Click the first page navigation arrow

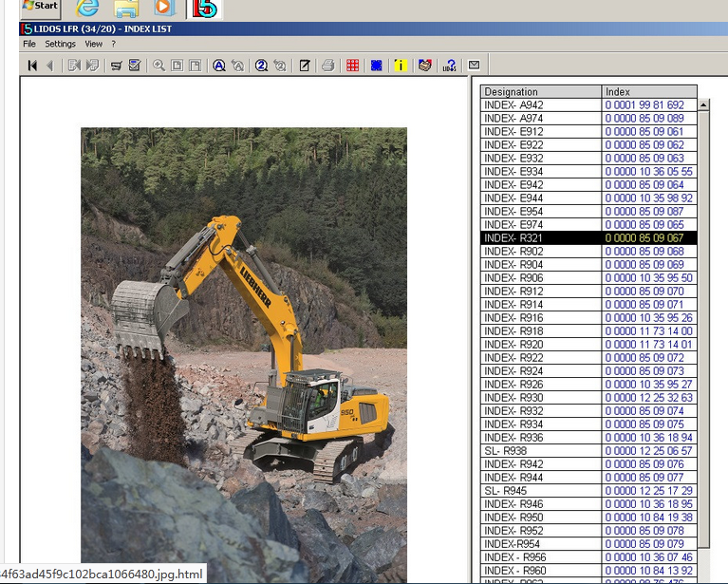(x=32, y=66)
